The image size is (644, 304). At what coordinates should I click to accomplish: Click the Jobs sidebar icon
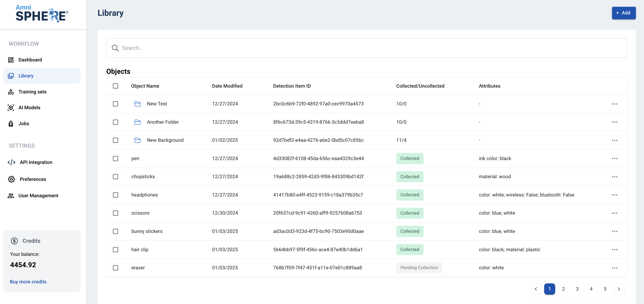pos(11,123)
